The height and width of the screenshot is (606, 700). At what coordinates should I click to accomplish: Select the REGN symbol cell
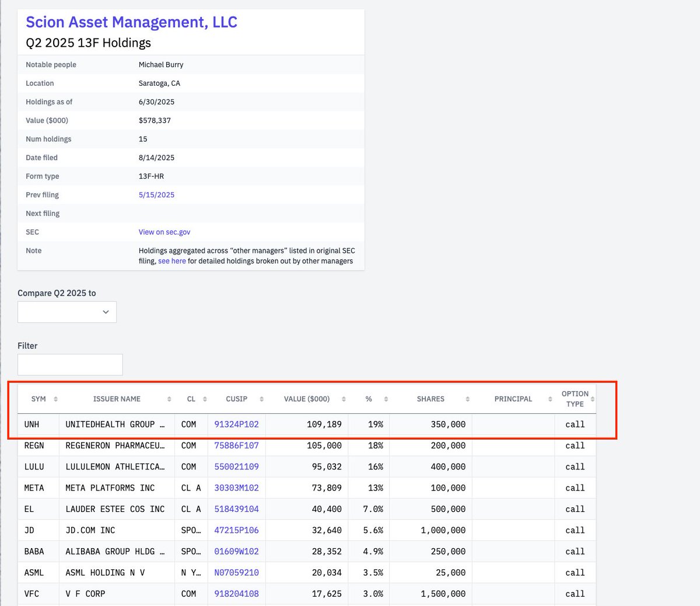point(38,445)
